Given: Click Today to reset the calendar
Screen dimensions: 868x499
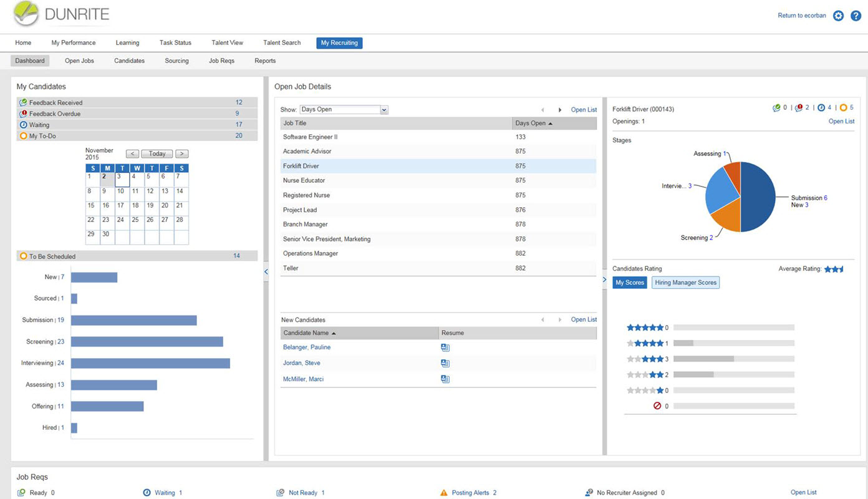Looking at the screenshot, I should 156,153.
